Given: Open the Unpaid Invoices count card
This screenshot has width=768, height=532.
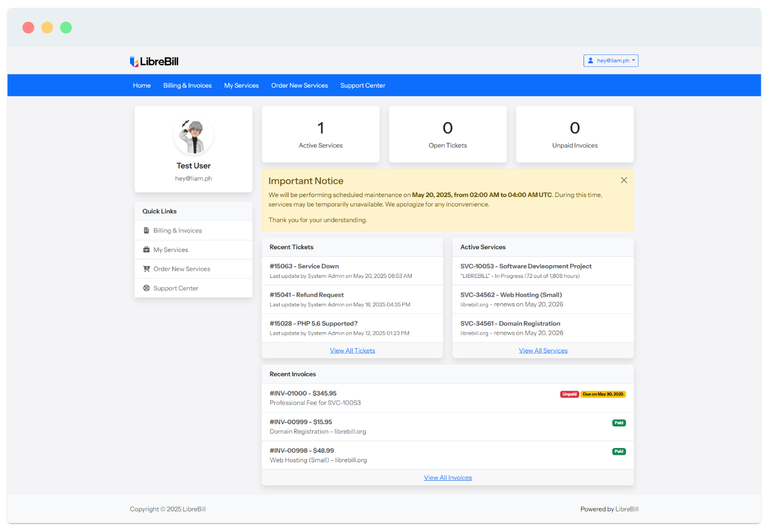Looking at the screenshot, I should tap(575, 134).
